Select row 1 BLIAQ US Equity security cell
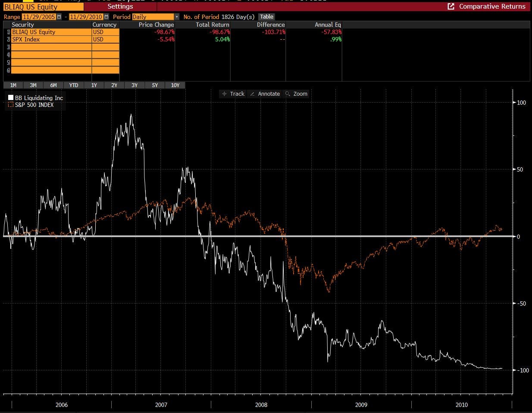Image resolution: width=532 pixels, height=413 pixels. click(x=51, y=32)
